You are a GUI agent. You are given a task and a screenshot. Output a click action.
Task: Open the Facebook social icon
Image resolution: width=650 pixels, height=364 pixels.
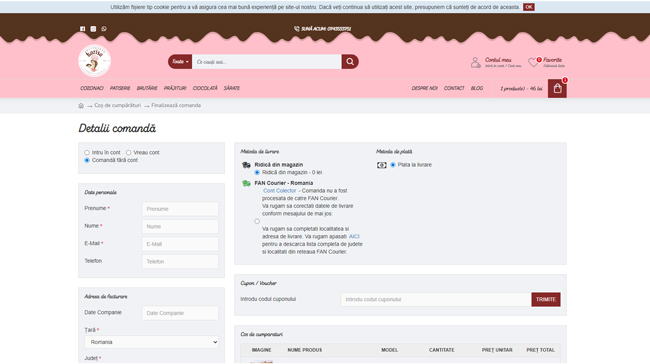(x=82, y=29)
